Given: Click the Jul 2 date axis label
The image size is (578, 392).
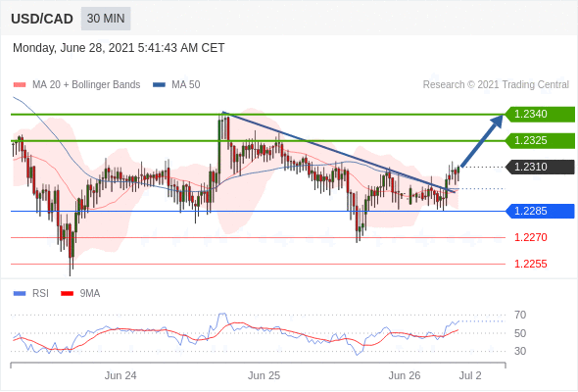Looking at the screenshot, I should pos(470,375).
